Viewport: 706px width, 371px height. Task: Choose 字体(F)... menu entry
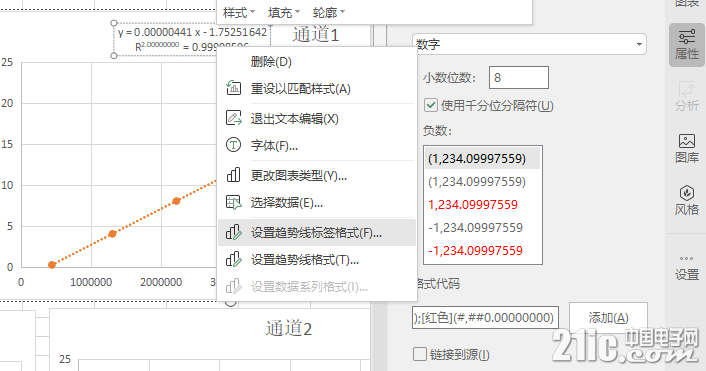pos(317,145)
